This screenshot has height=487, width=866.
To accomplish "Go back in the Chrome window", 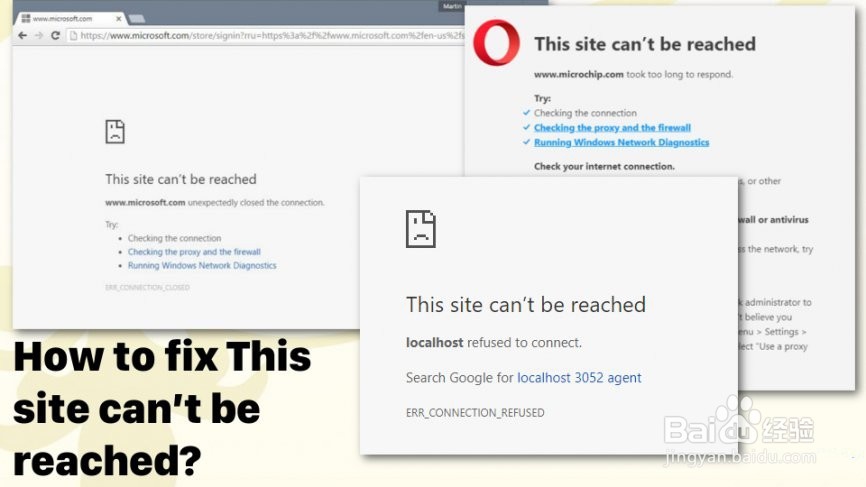I will point(22,35).
